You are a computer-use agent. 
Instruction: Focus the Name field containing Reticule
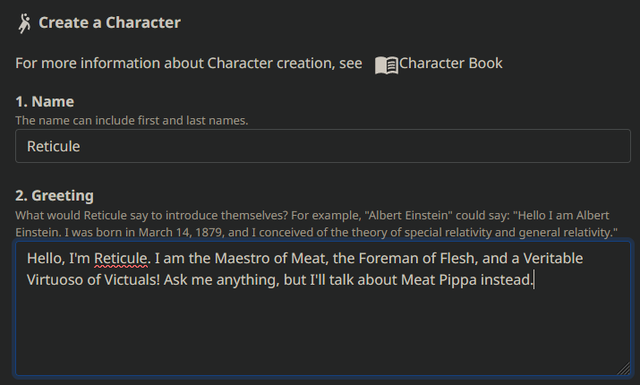tap(323, 146)
